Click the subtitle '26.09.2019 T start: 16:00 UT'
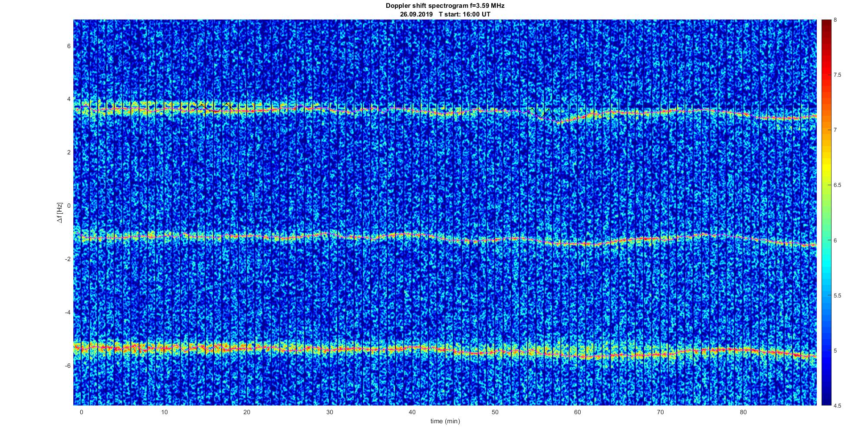868x435 pixels. 445,14
